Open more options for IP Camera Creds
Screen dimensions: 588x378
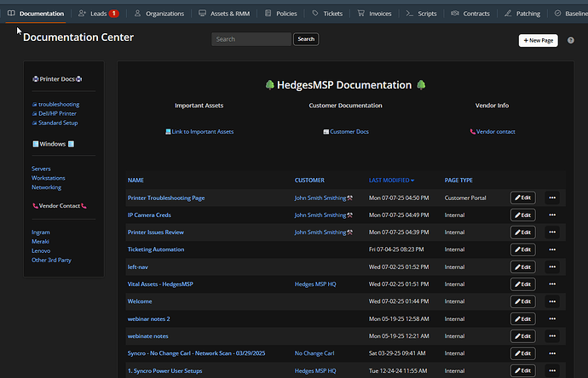click(x=552, y=215)
